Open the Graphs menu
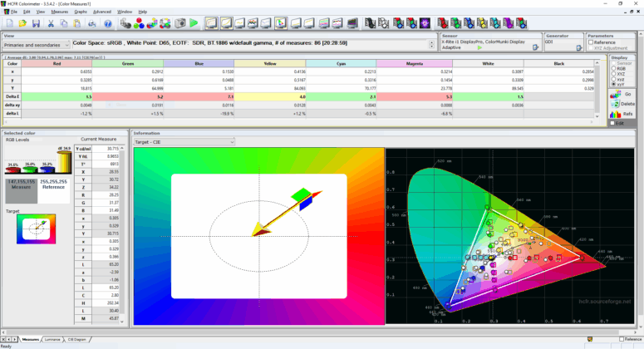 [81, 12]
